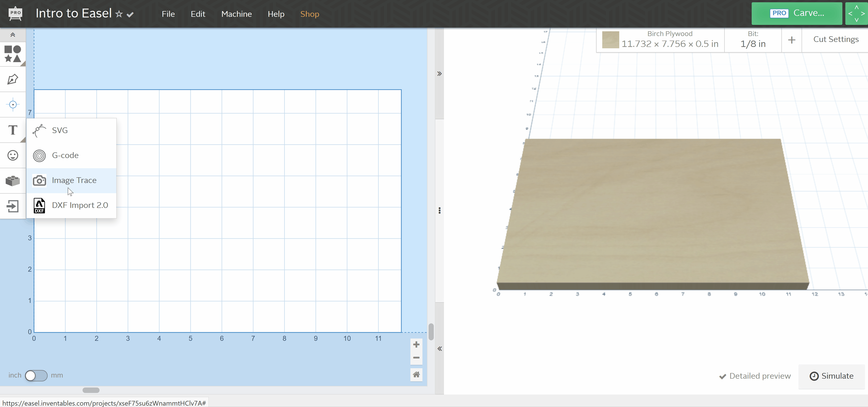Open Cut Settings
This screenshot has width=868, height=407.
[x=836, y=39]
